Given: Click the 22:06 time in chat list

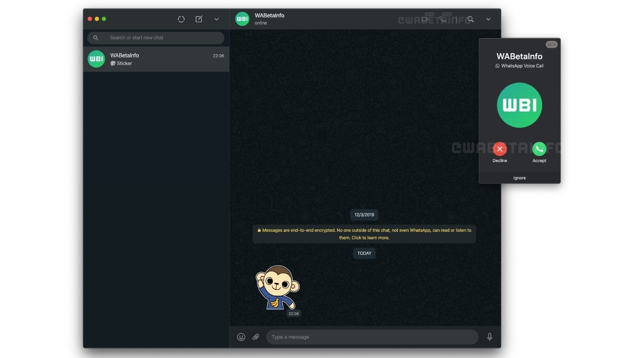Looking at the screenshot, I should pos(218,56).
